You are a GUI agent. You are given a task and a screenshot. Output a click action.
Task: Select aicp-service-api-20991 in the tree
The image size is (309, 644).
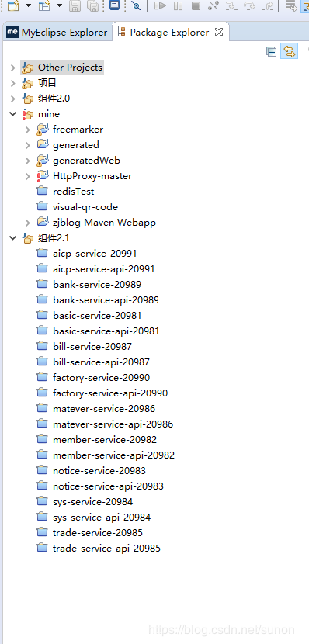point(103,269)
